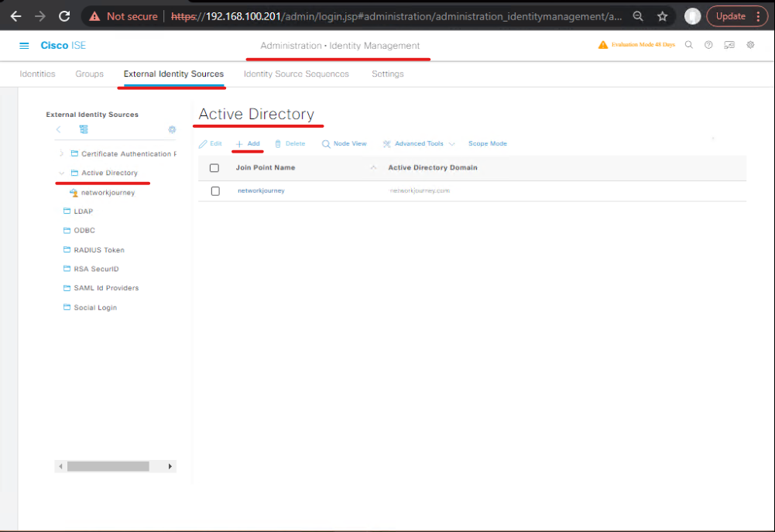Click the sidebar scrollbar right arrow
775x532 pixels.
[x=170, y=466]
